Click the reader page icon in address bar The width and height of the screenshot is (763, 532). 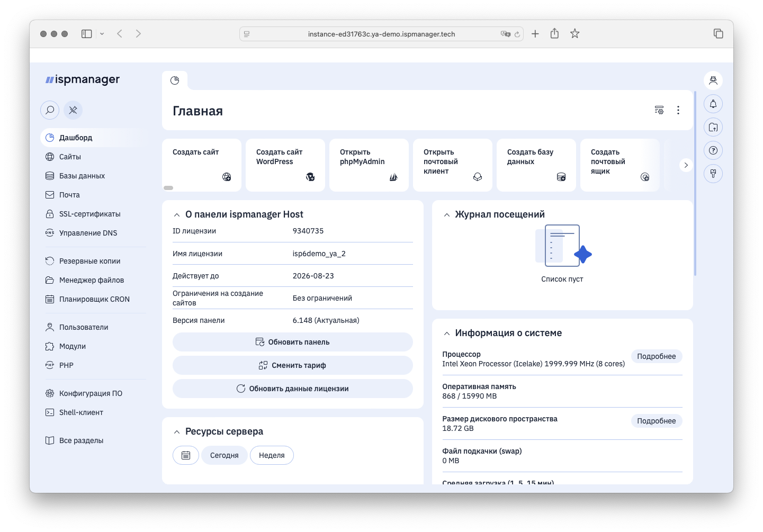[247, 34]
